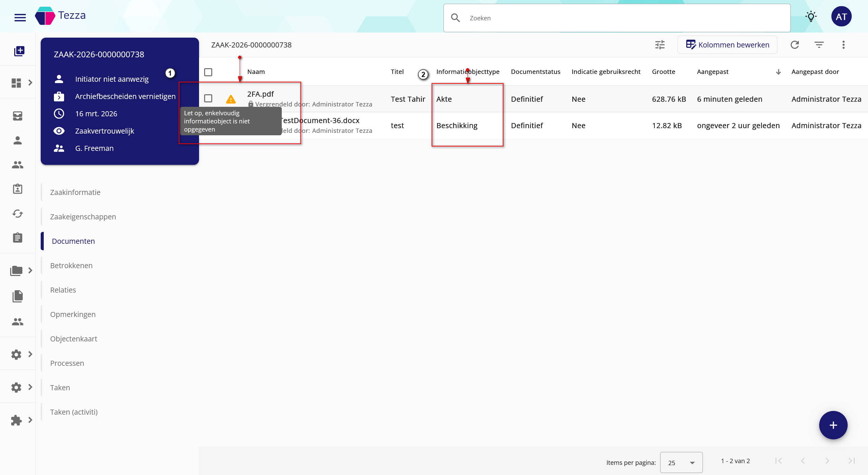Click the add-new icon in left sidebar
The width and height of the screenshot is (868, 475).
coord(19,51)
